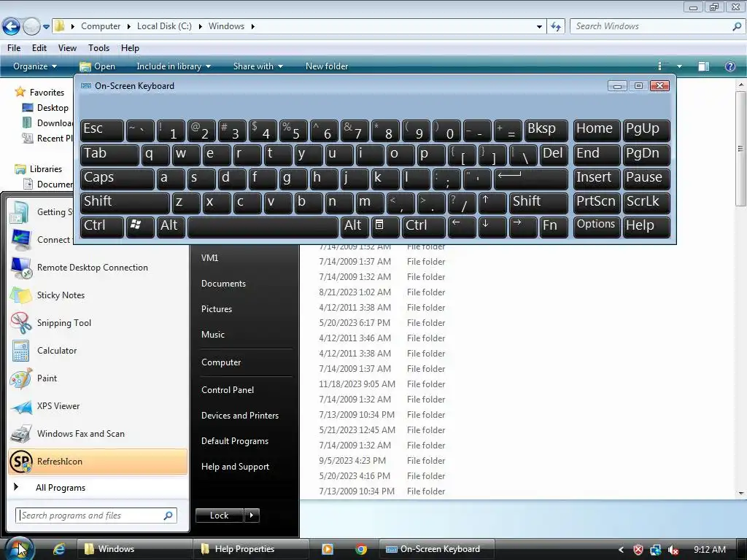Click the Lock button
The width and height of the screenshot is (747, 560).
point(219,516)
